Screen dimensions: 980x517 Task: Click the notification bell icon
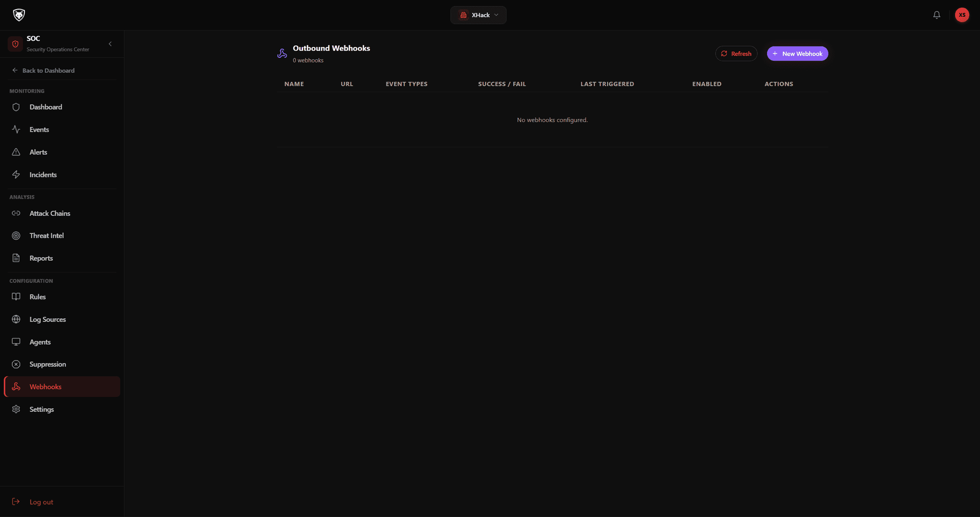[936, 15]
